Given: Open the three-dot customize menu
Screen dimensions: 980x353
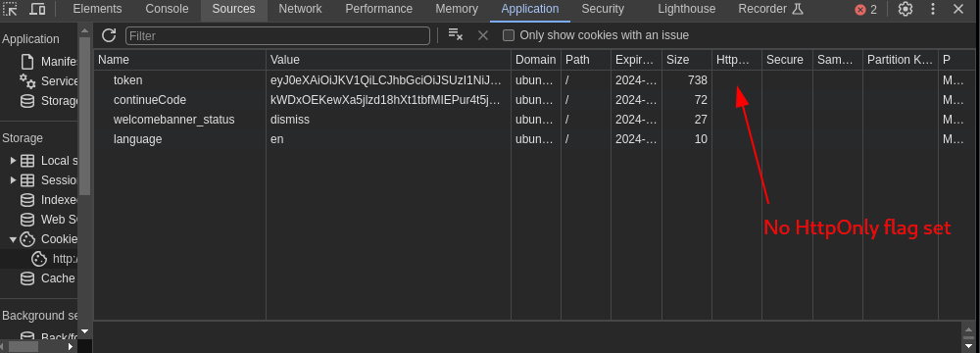Looking at the screenshot, I should 933,9.
